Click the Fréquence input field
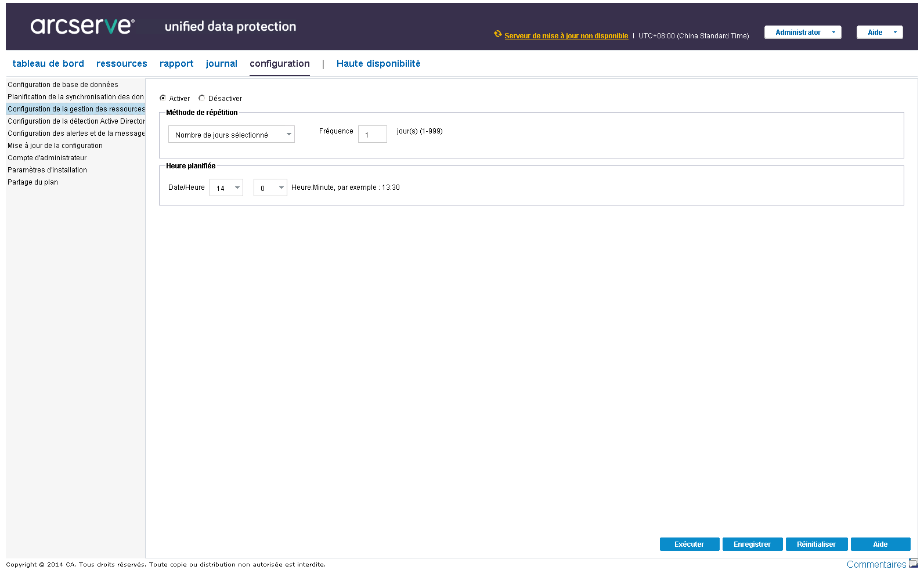Viewport: 924px width, 570px height. click(x=372, y=135)
